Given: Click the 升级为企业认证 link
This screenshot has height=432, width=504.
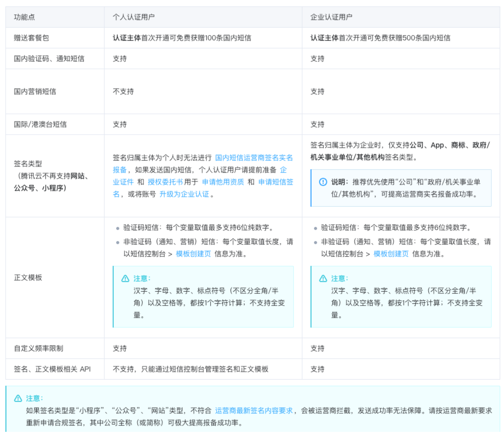Looking at the screenshot, I should (184, 194).
